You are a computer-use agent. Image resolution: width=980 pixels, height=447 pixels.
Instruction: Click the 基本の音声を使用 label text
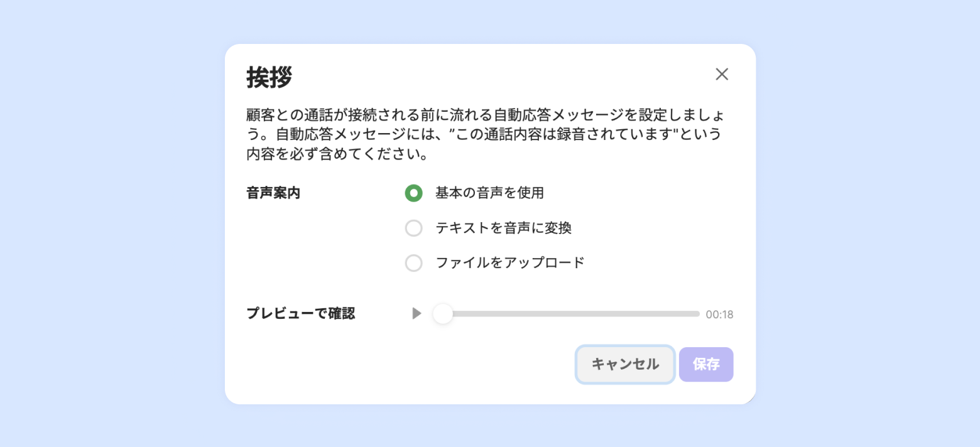(x=489, y=193)
